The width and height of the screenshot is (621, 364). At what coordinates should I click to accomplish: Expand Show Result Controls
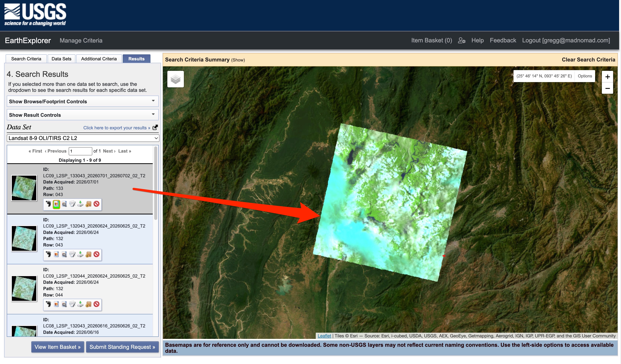(83, 115)
